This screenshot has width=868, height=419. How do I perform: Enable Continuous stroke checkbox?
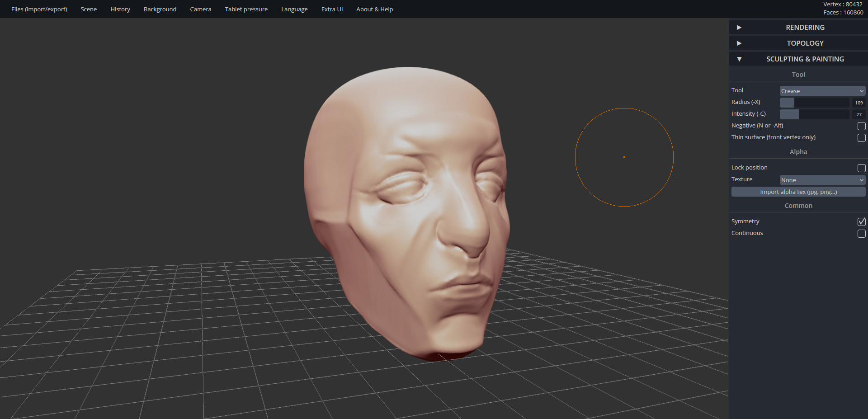tap(861, 234)
